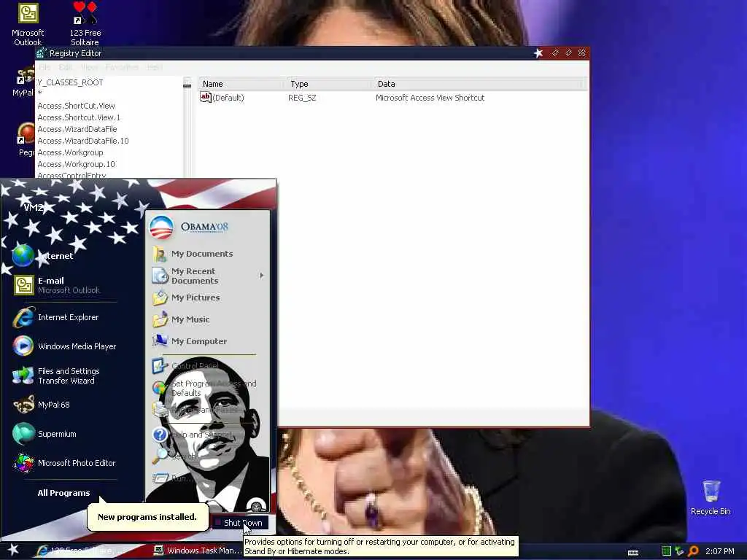Click the Obama'08 banner in Start menu
The image size is (747, 560).
[190, 227]
